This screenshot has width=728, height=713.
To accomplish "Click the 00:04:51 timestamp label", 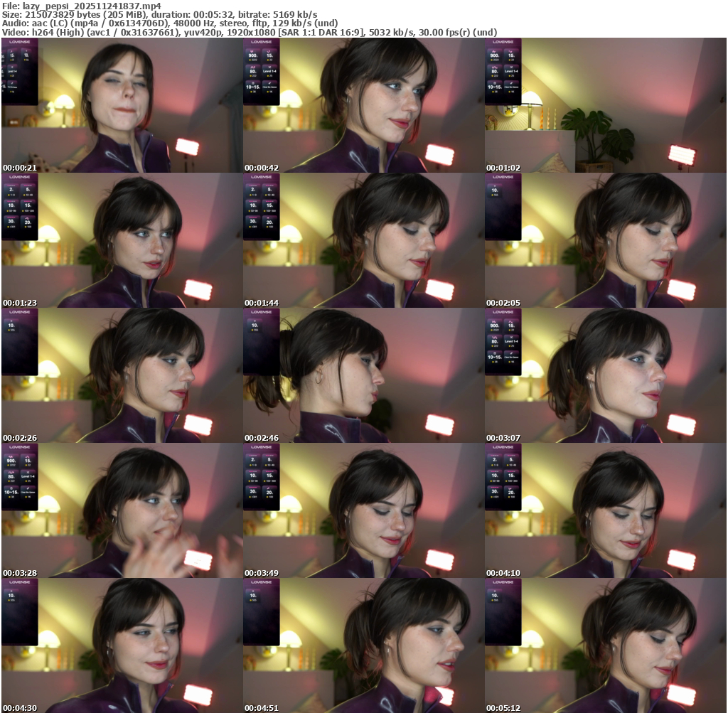I will click(x=262, y=708).
